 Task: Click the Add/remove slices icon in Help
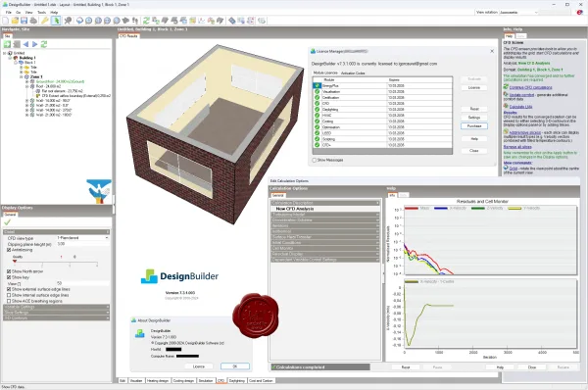coord(506,132)
